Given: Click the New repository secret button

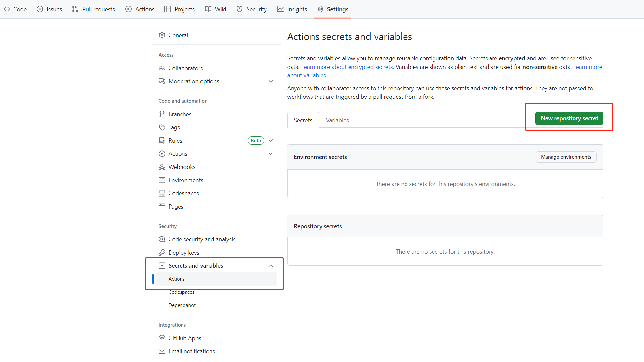Looking at the screenshot, I should coord(569,118).
